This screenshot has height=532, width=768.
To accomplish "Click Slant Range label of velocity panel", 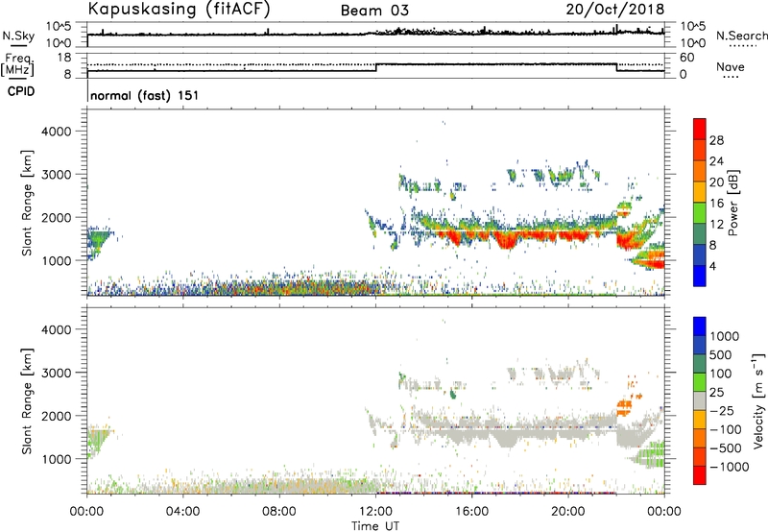I will [x=27, y=401].
